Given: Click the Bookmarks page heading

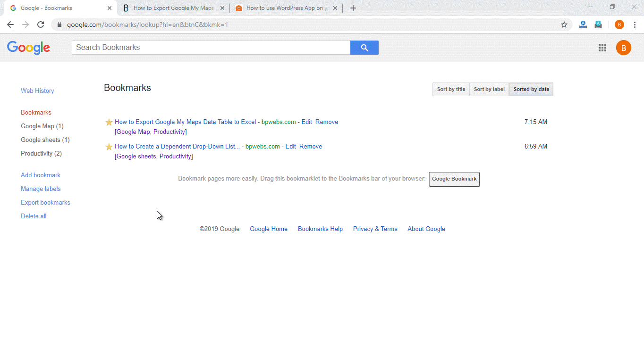Looking at the screenshot, I should click(x=127, y=88).
